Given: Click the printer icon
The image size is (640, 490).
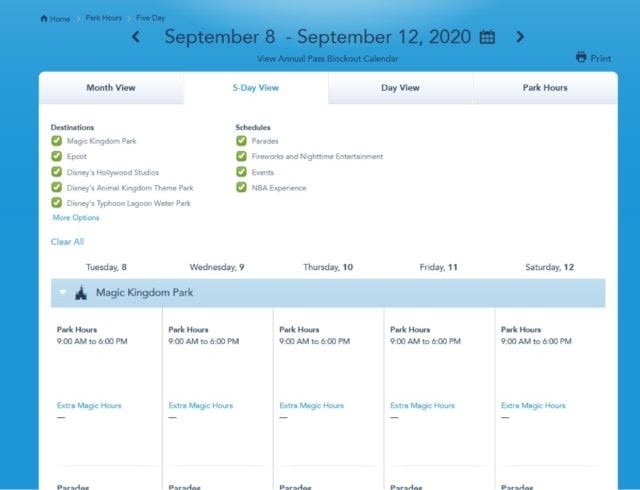Looking at the screenshot, I should (x=581, y=57).
